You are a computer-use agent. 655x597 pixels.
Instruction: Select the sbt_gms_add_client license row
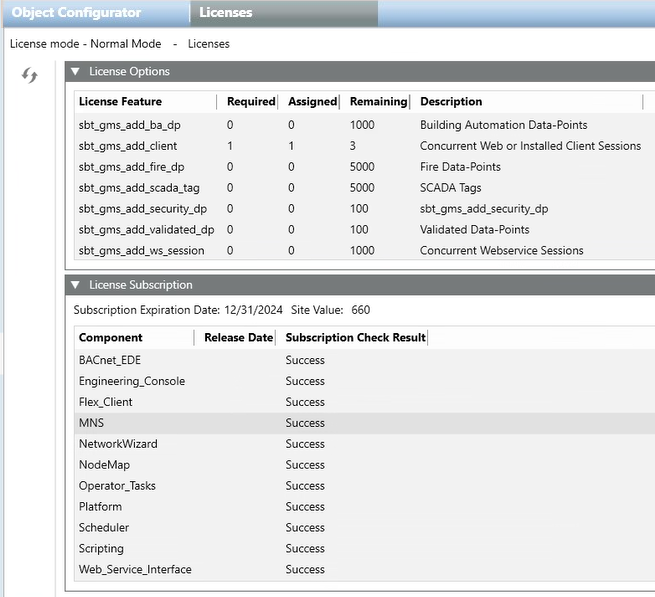(131, 146)
